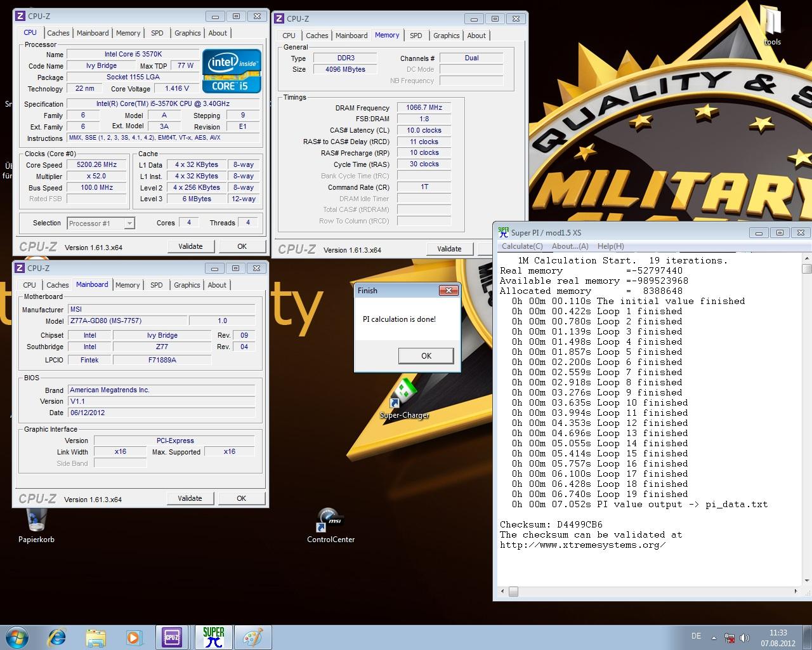Click OK in Mainboard CPU-Z window
Screen dimensions: 812x650
pyautogui.click(x=241, y=498)
